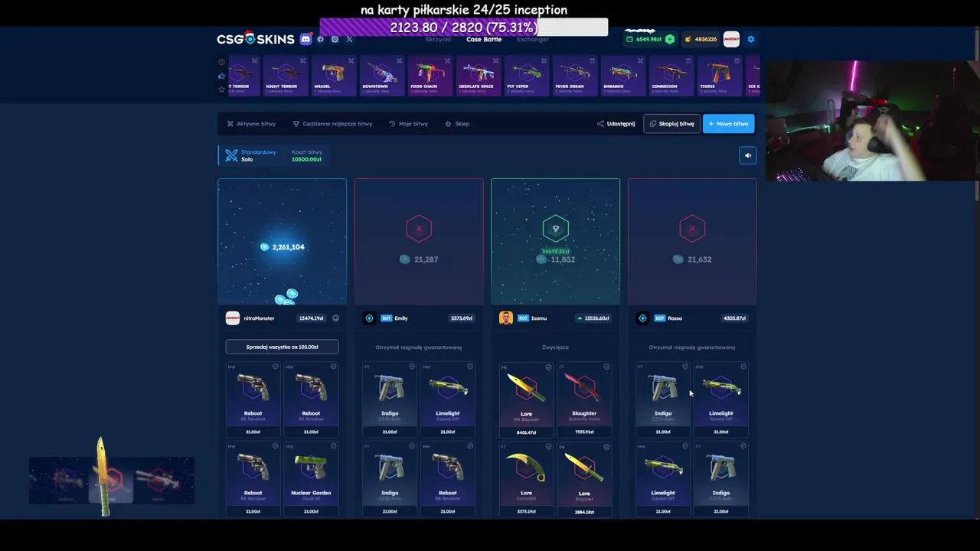Click the CSGOSKINS logo
The width and height of the screenshot is (980, 551).
click(x=255, y=39)
